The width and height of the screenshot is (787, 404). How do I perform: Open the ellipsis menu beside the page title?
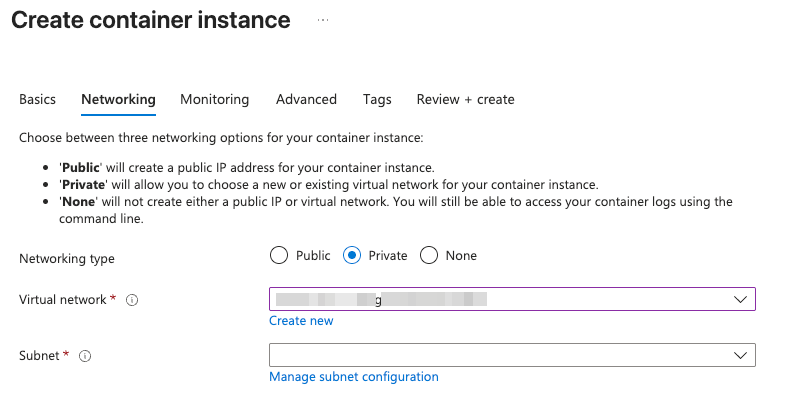tap(323, 20)
